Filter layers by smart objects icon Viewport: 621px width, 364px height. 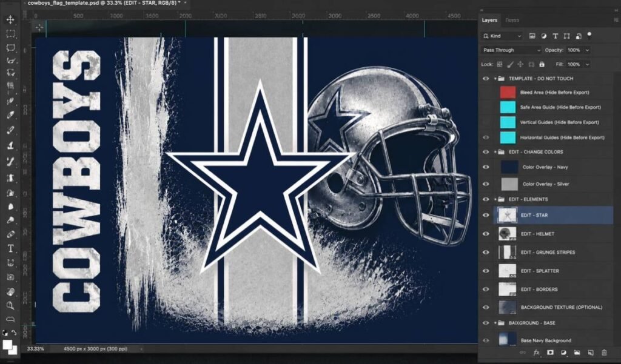click(578, 36)
